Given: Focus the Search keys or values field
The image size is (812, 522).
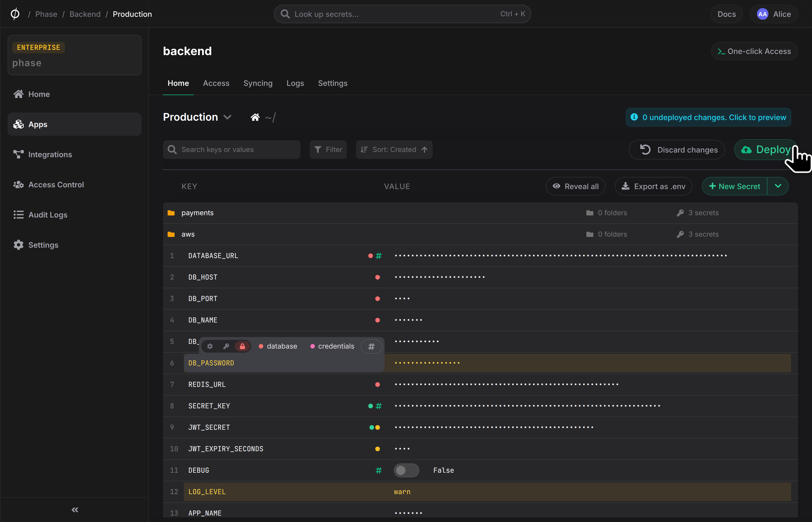Looking at the screenshot, I should pos(231,150).
